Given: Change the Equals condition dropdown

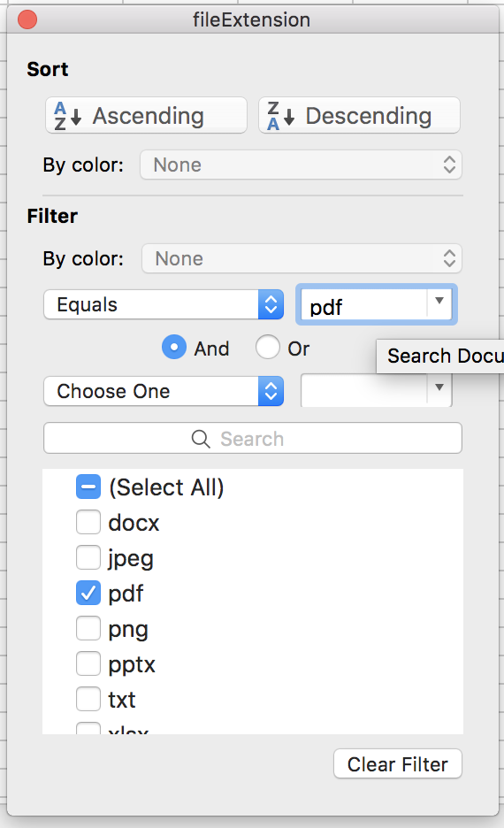Looking at the screenshot, I should [164, 304].
